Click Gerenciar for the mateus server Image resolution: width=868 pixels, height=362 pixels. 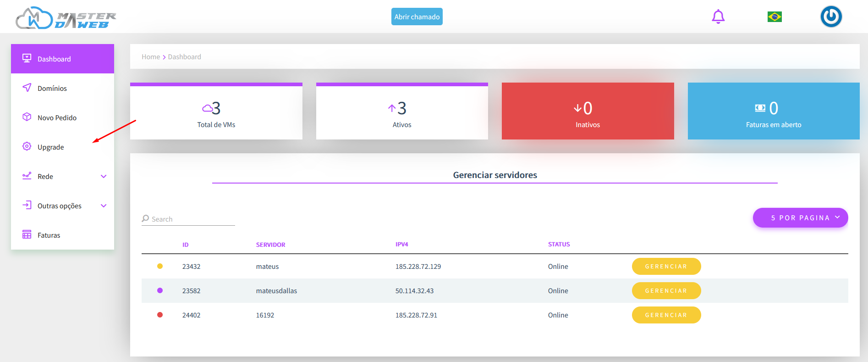click(x=666, y=266)
